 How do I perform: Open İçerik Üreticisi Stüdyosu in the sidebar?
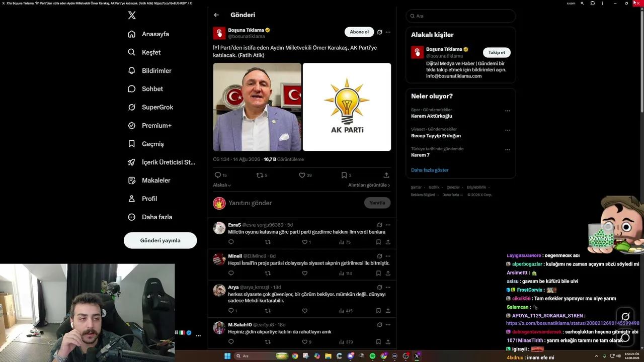pos(161,162)
